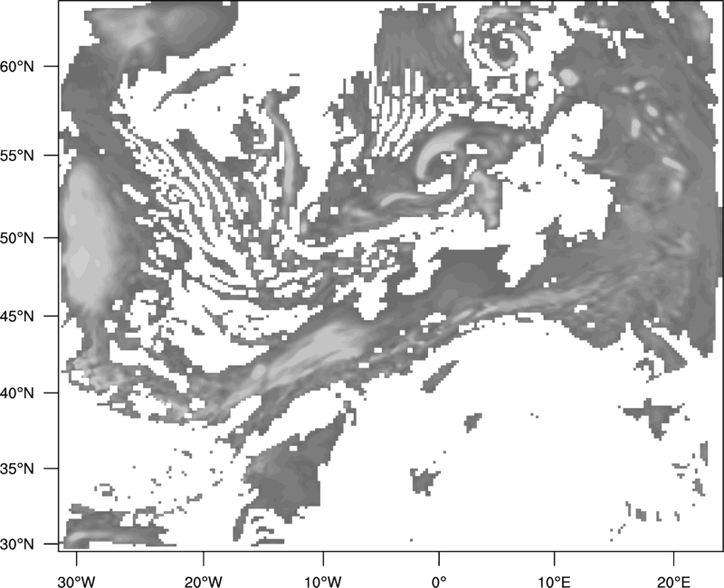This screenshot has width=724, height=588.
Task: Click the 0° longitude axis label
Action: (x=439, y=582)
